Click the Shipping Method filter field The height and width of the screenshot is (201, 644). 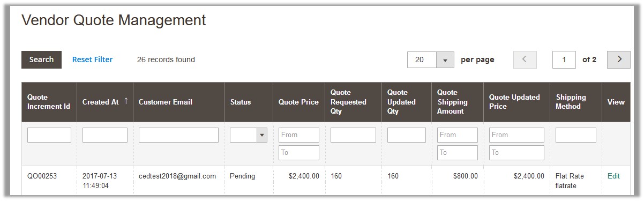tap(575, 135)
